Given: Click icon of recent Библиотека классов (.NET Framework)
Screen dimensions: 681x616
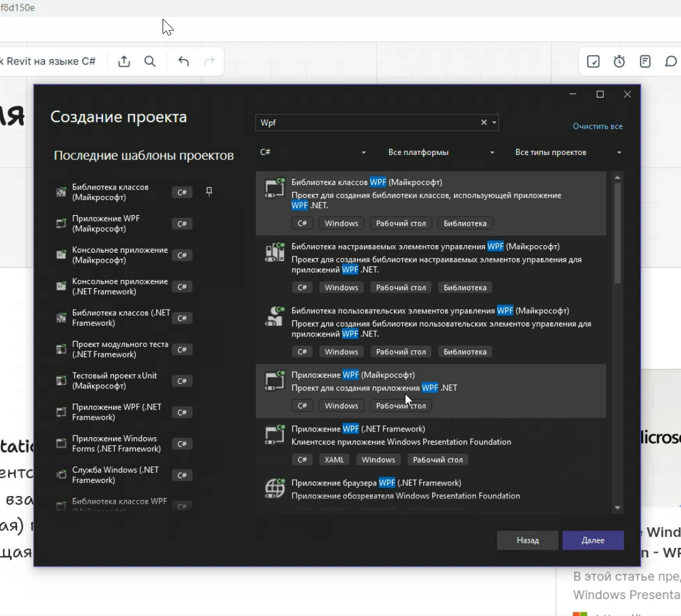Looking at the screenshot, I should click(x=61, y=318).
